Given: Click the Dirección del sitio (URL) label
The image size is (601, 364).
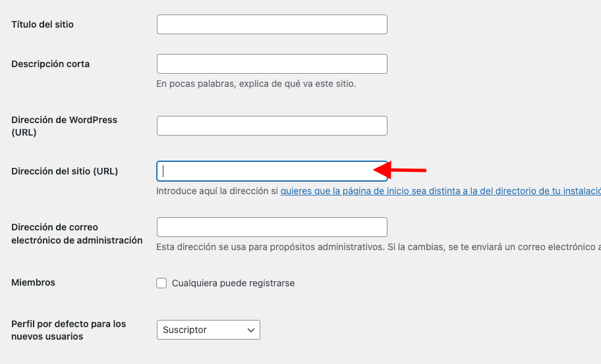Looking at the screenshot, I should (65, 171).
